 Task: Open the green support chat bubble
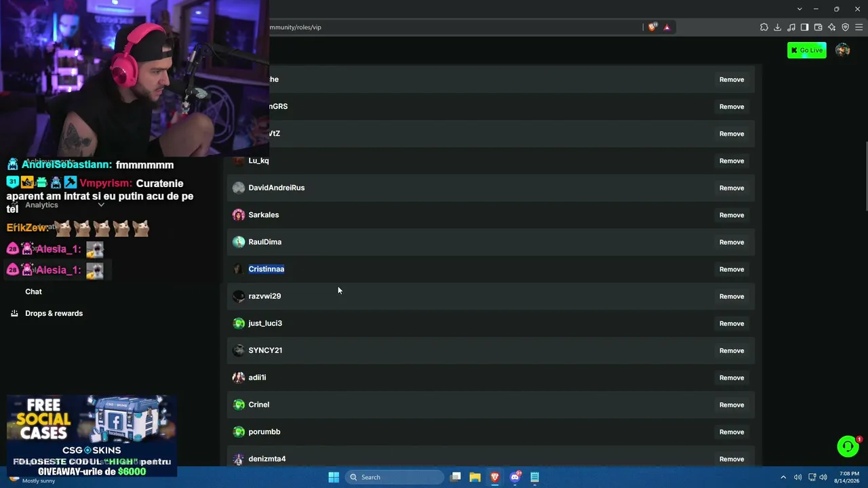[848, 446]
